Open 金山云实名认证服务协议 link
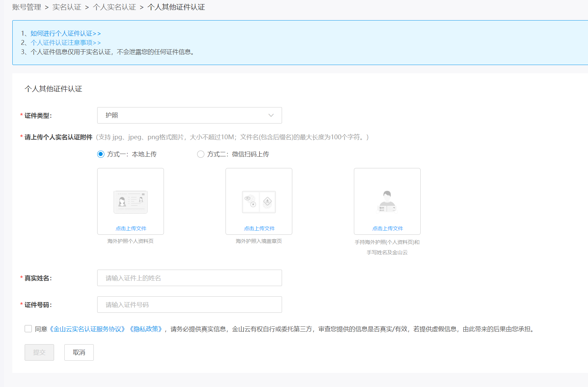This screenshot has height=387, width=588. point(87,329)
